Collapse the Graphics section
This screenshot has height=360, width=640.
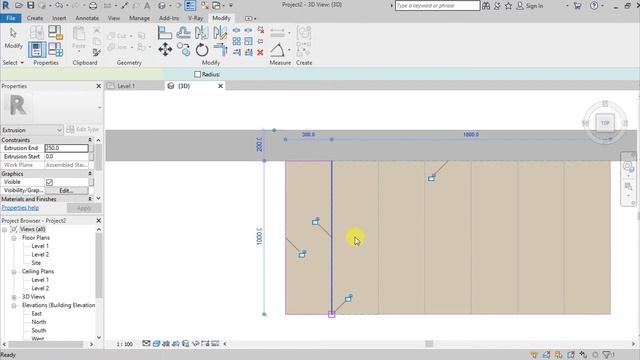pyautogui.click(x=90, y=173)
